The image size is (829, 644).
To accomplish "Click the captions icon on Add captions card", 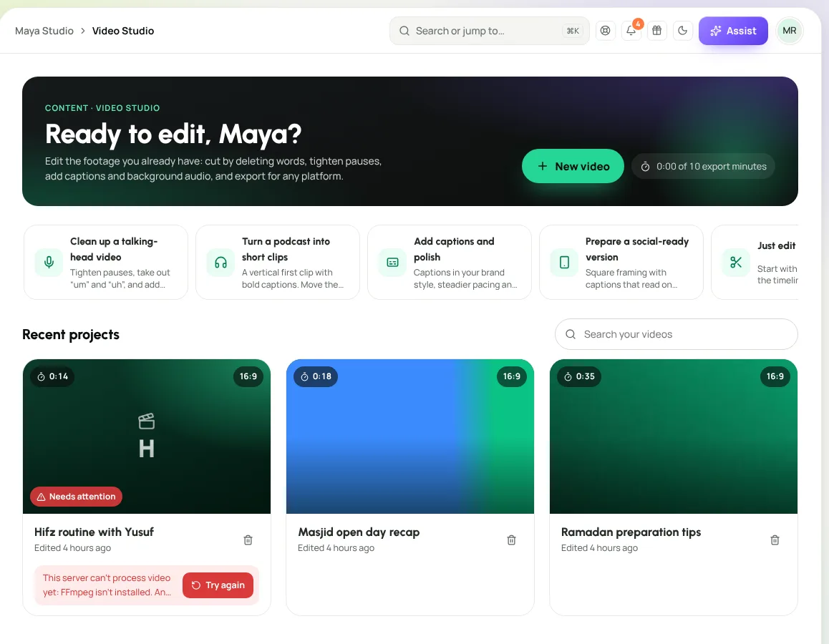I will click(x=392, y=262).
